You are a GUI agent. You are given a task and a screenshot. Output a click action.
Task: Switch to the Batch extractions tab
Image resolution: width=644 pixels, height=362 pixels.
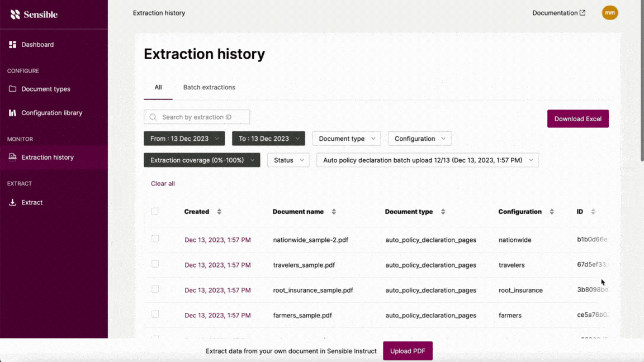click(x=209, y=87)
